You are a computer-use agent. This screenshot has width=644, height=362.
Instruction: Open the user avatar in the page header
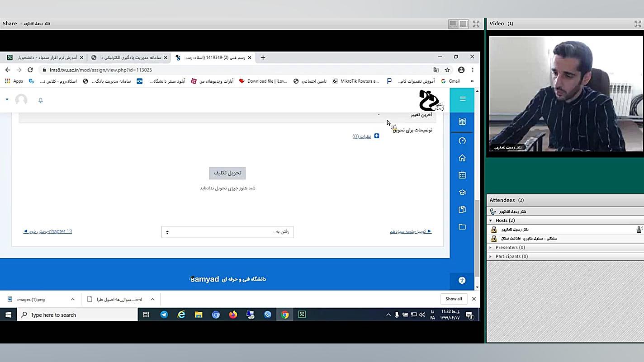(21, 99)
